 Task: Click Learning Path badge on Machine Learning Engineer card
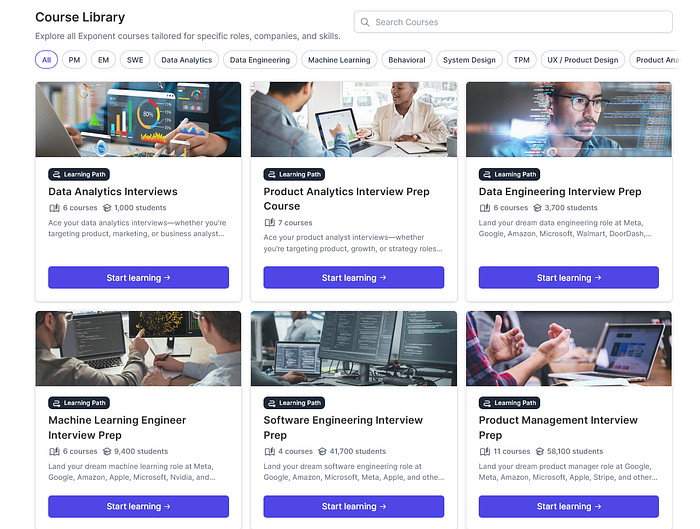point(79,403)
